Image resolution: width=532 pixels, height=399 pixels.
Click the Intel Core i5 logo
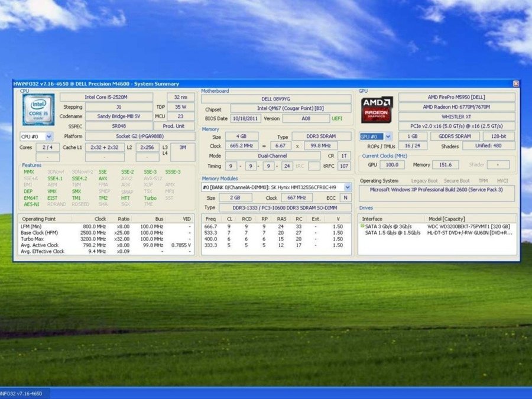click(38, 109)
